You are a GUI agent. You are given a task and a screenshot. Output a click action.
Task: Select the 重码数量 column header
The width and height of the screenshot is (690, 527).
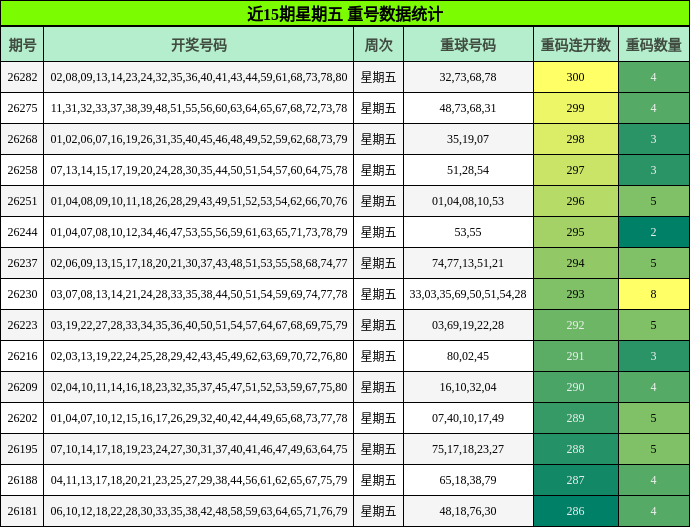pyautogui.click(x=654, y=44)
